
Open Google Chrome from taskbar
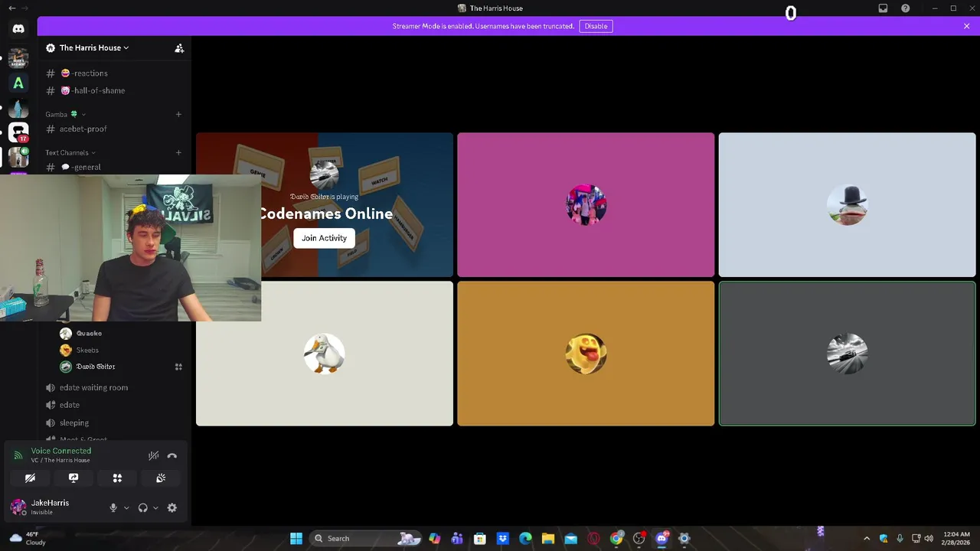[616, 539]
